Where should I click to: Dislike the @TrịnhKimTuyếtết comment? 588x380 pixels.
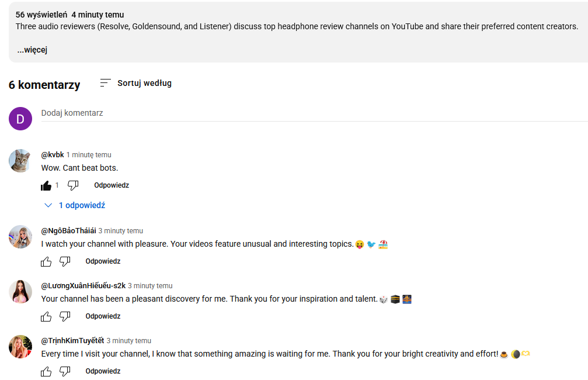click(x=65, y=371)
